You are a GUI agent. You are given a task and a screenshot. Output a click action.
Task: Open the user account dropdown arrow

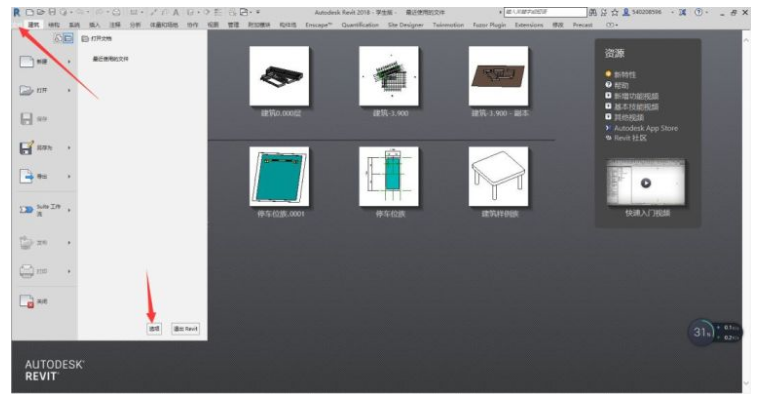pyautogui.click(x=672, y=12)
